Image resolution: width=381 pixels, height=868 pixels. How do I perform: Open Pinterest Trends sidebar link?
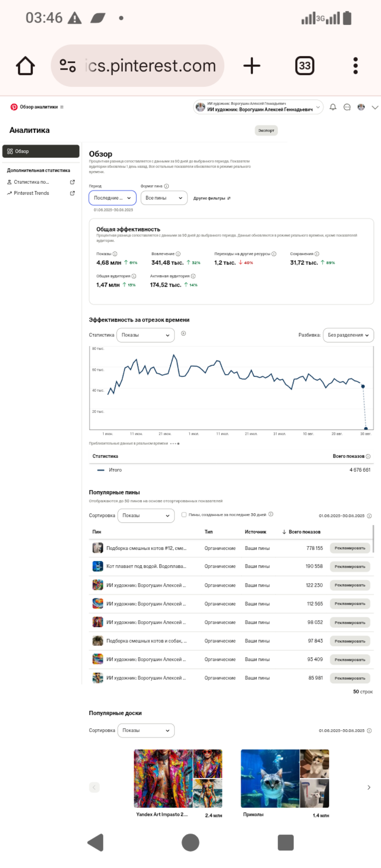[31, 193]
